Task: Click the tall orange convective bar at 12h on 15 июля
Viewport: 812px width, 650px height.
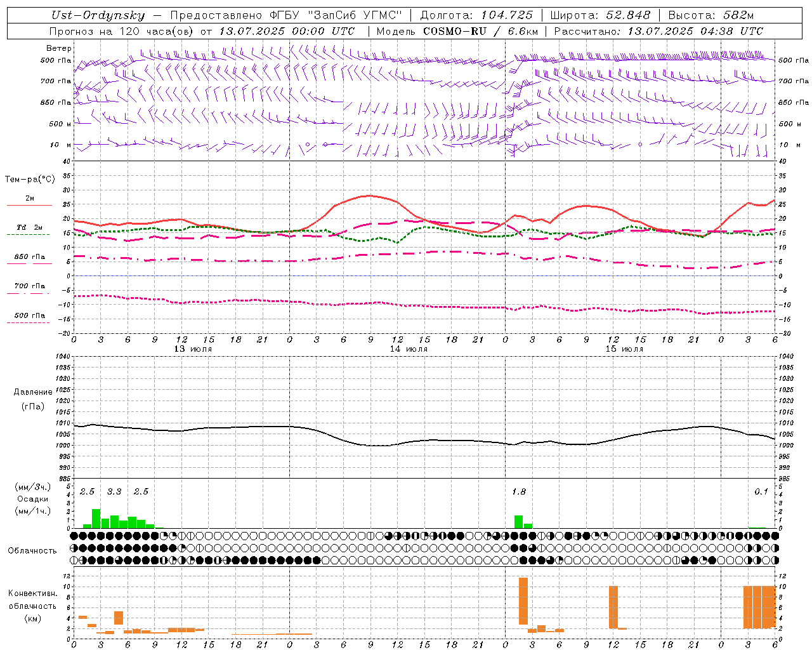Action: [613, 607]
